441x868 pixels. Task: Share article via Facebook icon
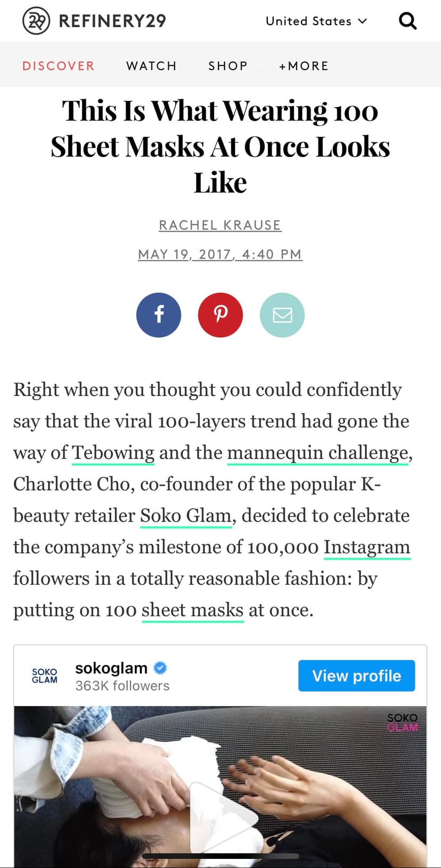(x=159, y=315)
